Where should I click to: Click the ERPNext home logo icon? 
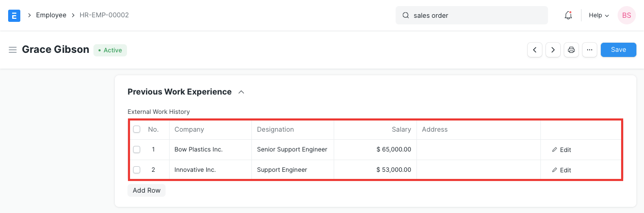click(14, 15)
